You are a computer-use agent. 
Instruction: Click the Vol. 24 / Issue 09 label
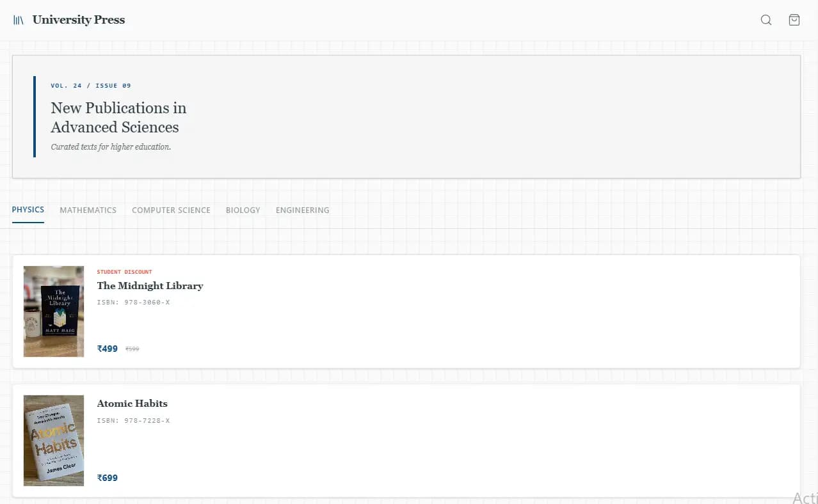tap(91, 86)
